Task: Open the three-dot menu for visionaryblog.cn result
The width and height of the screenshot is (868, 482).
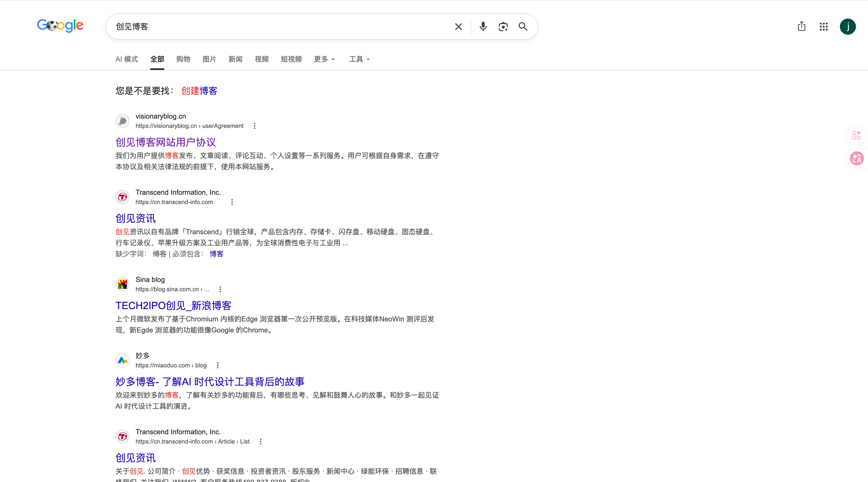Action: coord(255,126)
